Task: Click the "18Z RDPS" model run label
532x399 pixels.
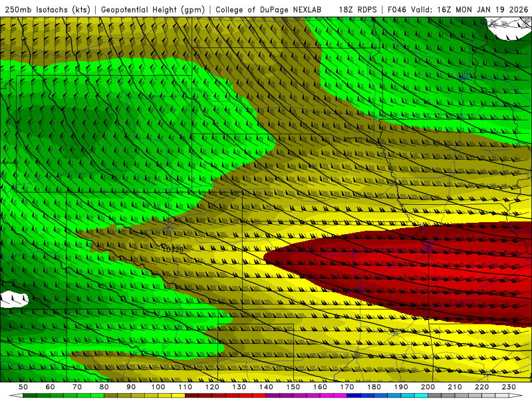Action: pos(358,10)
